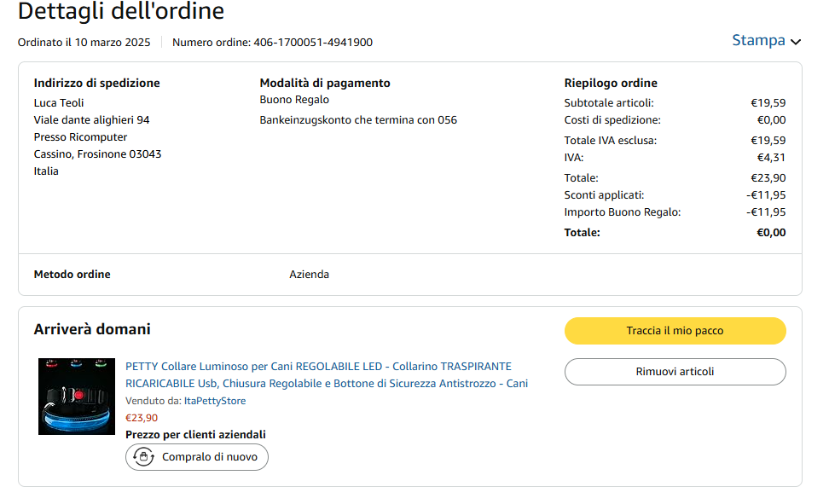Image resolution: width=829 pixels, height=504 pixels.
Task: Open the PETTY Collare Luminoso product link
Action: click(327, 374)
